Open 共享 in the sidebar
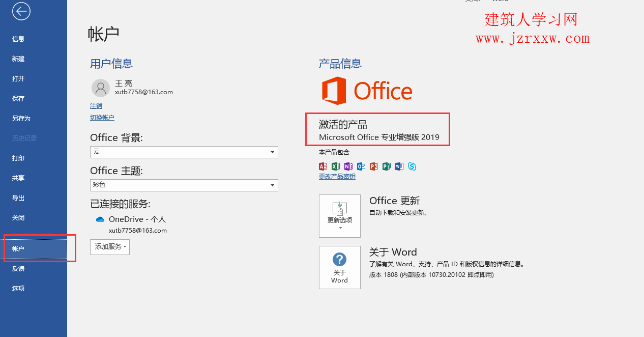The height and width of the screenshot is (337, 644). pos(18,178)
